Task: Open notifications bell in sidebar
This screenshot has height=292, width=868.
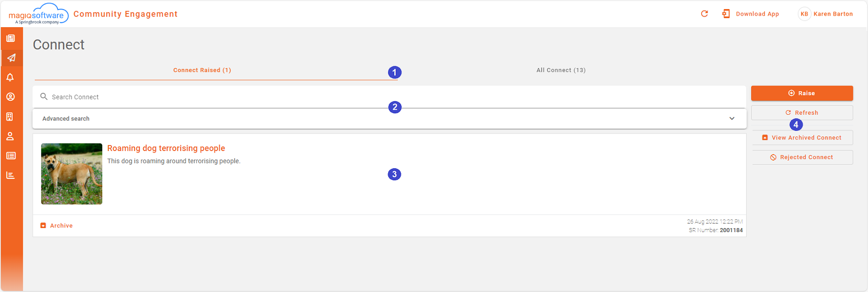Action: pos(10,78)
